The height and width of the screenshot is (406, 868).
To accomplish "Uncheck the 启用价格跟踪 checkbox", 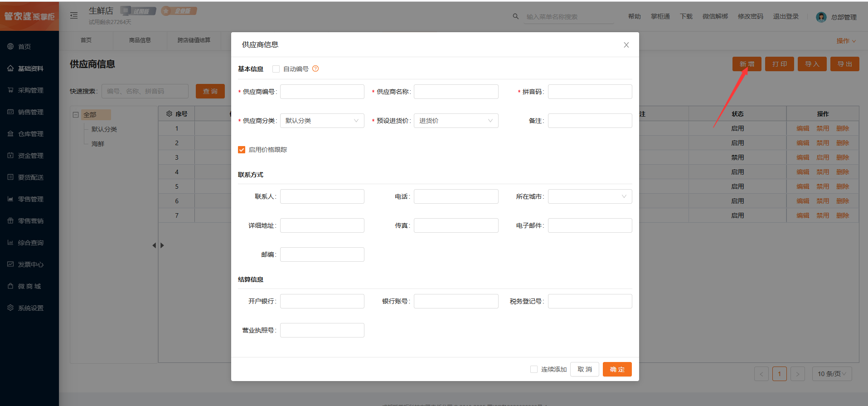I will (242, 150).
